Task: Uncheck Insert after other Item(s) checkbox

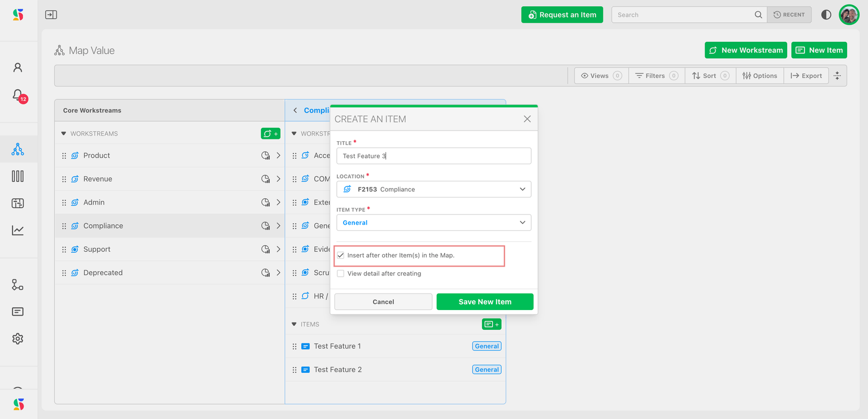Action: pos(341,255)
